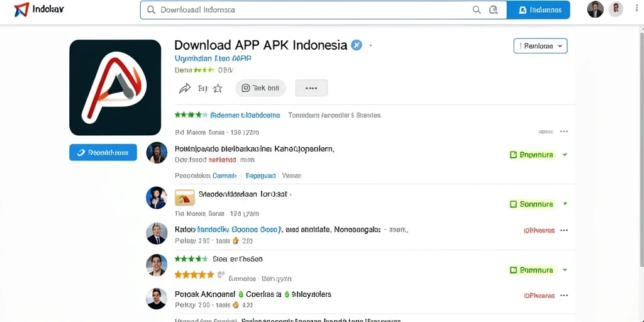Click the 'Rotknjoeado' review headline text
Screen dimensions: 644x322
pyautogui.click(x=254, y=148)
